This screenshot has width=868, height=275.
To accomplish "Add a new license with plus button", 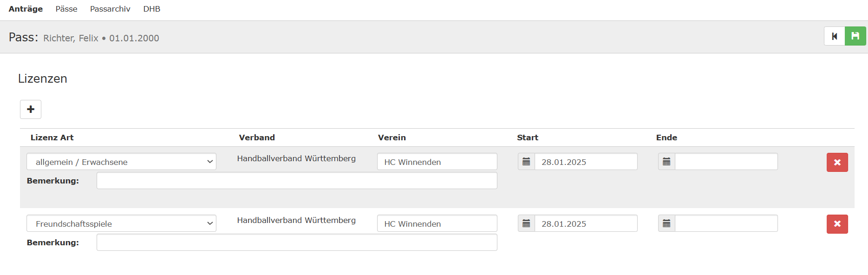I will (31, 109).
